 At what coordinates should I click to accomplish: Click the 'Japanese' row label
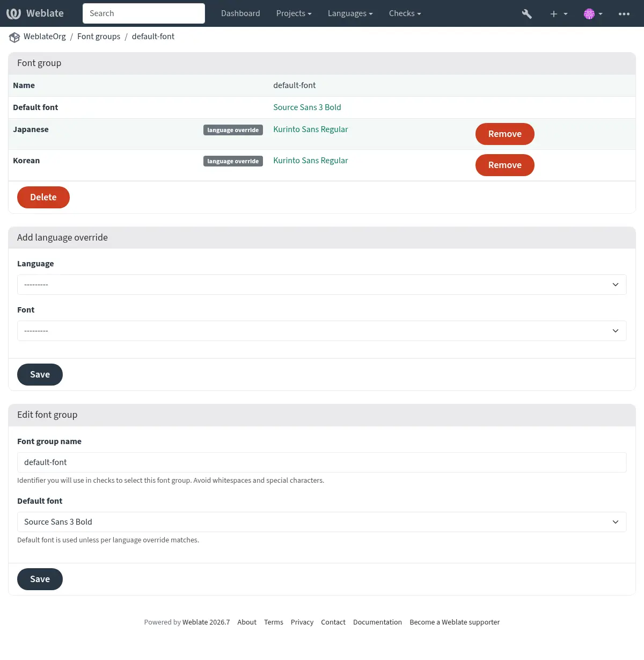[31, 129]
